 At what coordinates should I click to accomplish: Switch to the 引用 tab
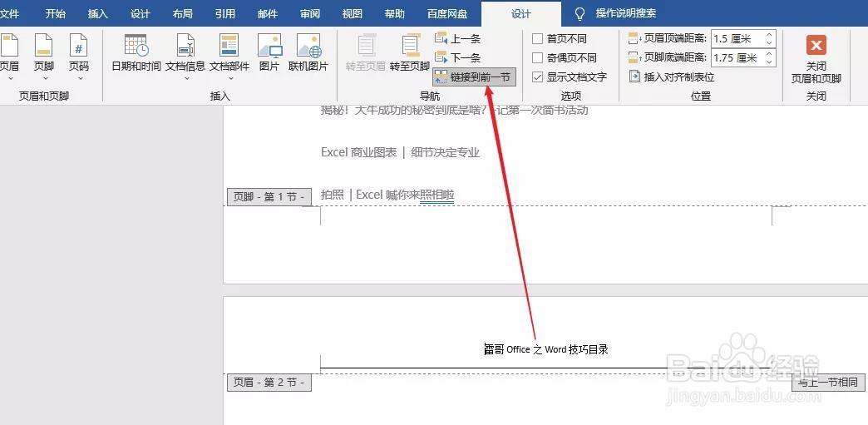[225, 14]
